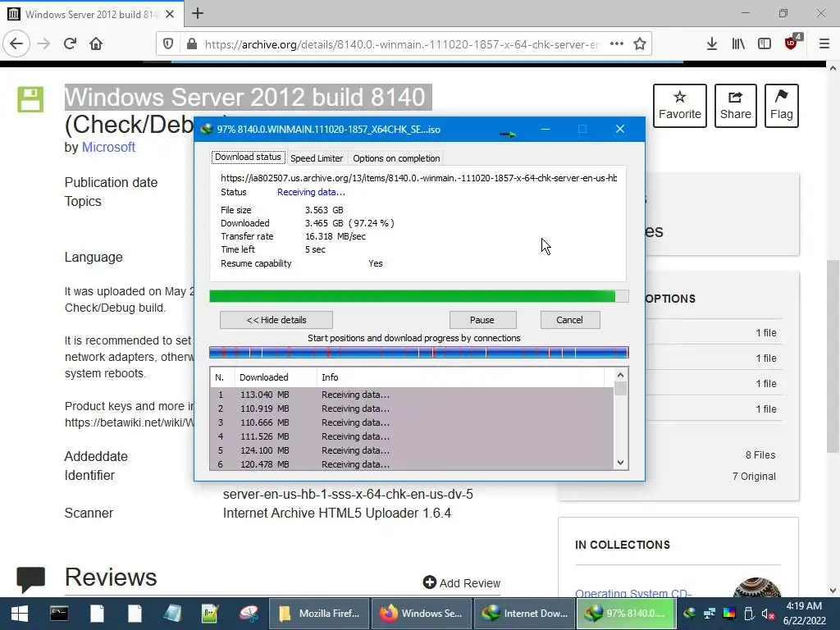Close the Windows Server 2012 tab
Image resolution: width=840 pixels, height=630 pixels.
click(x=170, y=15)
